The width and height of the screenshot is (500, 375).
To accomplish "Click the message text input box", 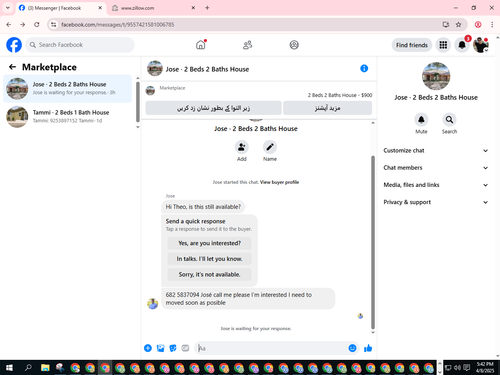I will (x=272, y=348).
